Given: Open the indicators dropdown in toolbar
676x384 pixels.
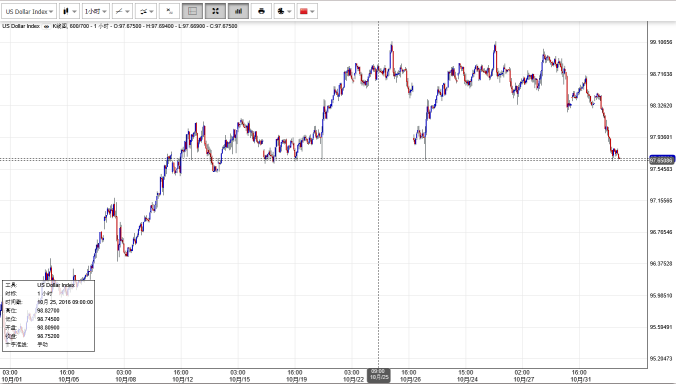Looking at the screenshot, I should 146,11.
